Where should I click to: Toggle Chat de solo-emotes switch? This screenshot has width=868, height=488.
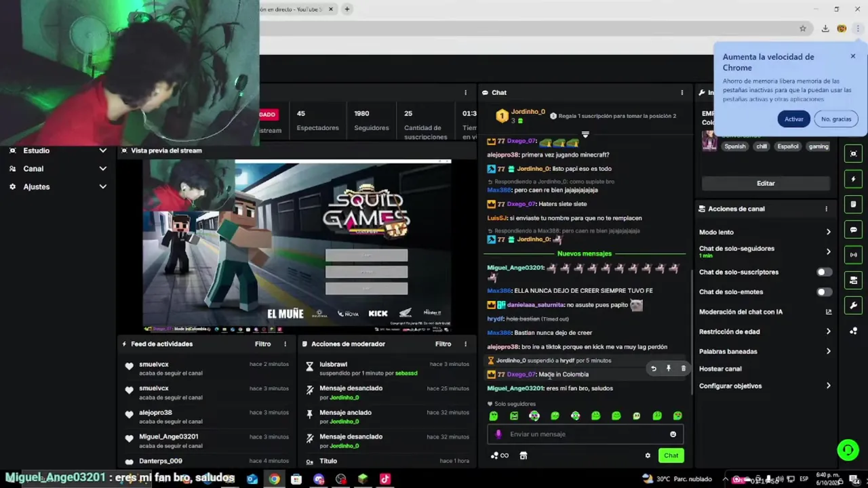coord(824,292)
